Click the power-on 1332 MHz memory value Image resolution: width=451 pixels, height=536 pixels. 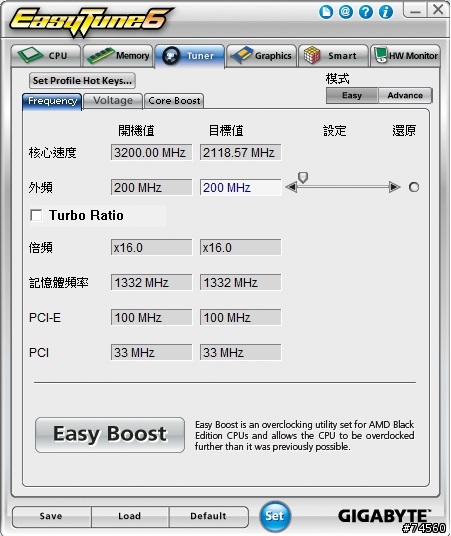[x=151, y=283]
